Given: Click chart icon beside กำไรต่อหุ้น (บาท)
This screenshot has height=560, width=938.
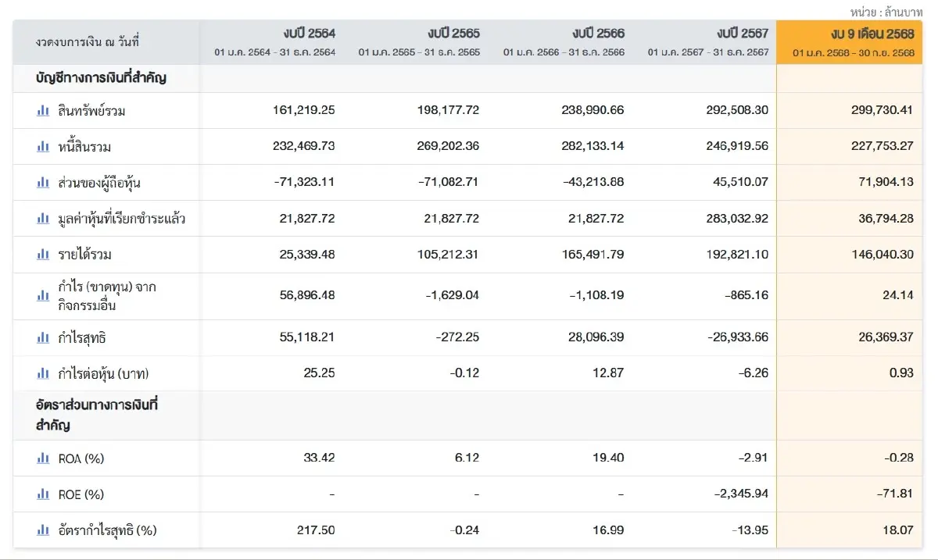Looking at the screenshot, I should point(43,374).
